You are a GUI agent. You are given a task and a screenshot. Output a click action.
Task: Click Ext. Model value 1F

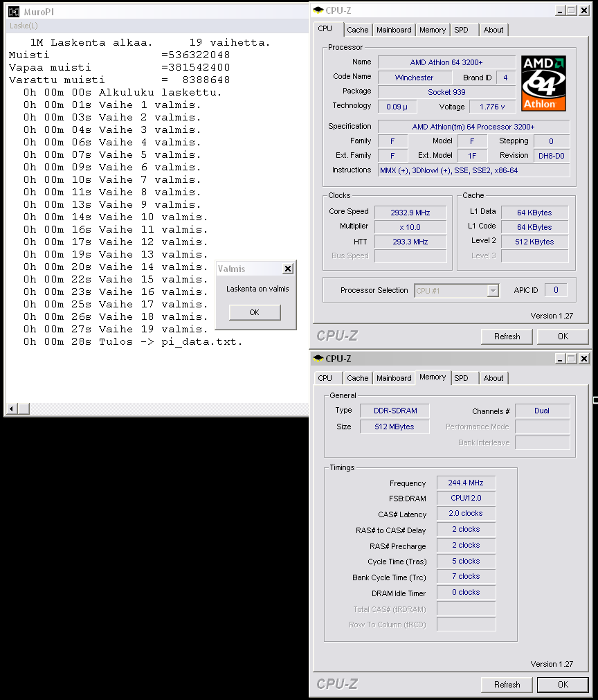click(473, 156)
